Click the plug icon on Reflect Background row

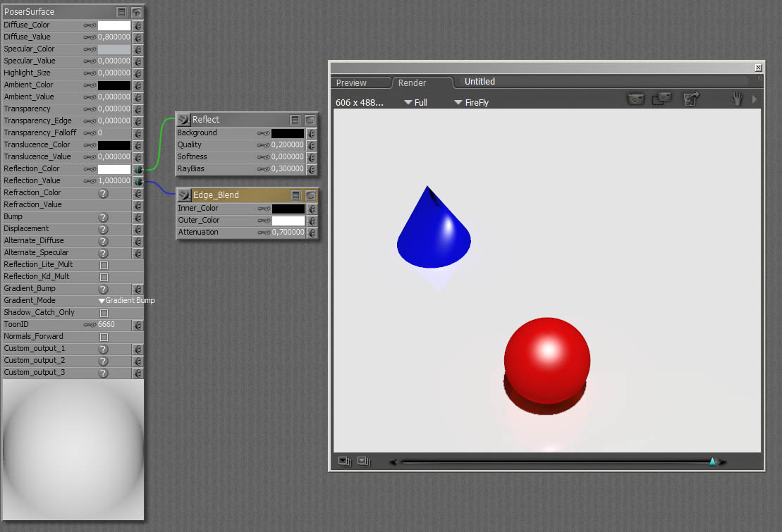coord(312,134)
